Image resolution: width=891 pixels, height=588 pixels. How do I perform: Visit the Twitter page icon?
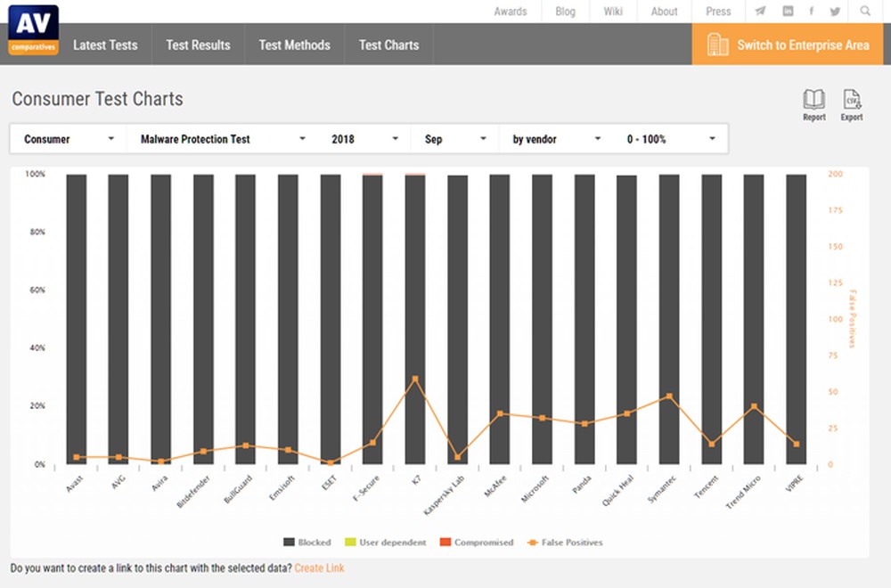(835, 12)
